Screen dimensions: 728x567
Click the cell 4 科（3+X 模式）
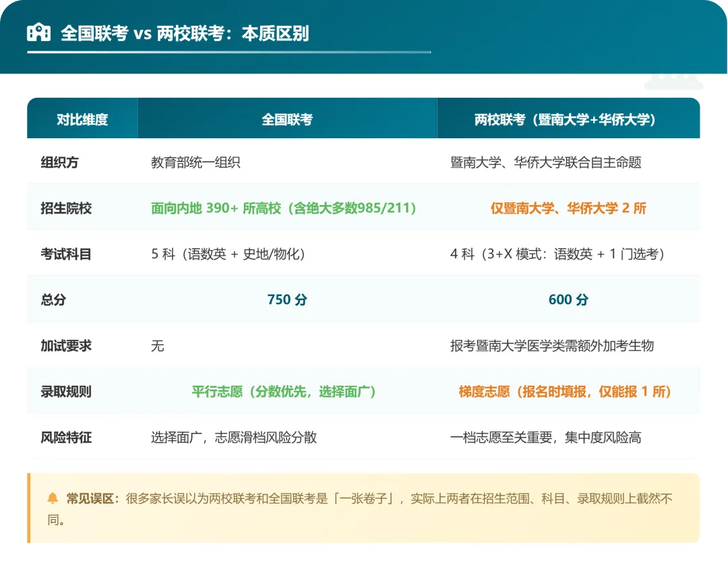(x=557, y=254)
